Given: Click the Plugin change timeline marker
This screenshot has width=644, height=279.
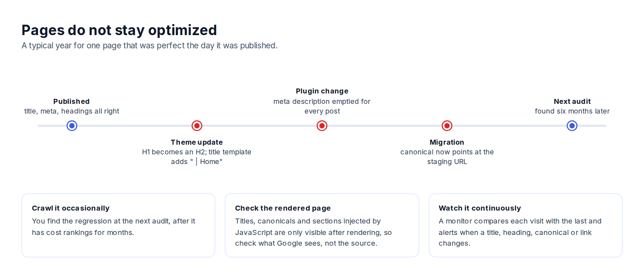Looking at the screenshot, I should coord(322,126).
